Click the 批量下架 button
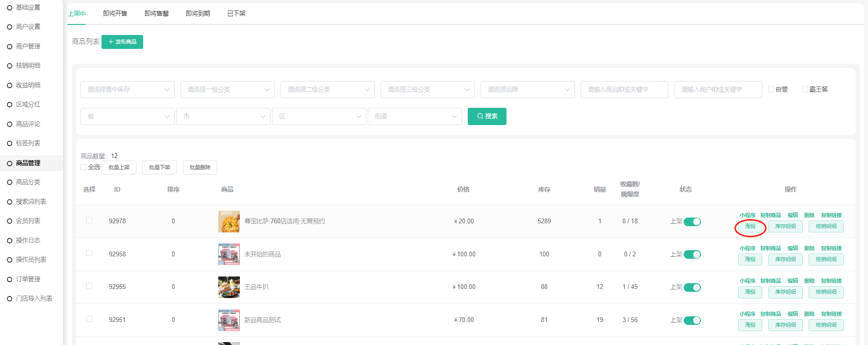This screenshot has width=868, height=345. click(x=159, y=167)
